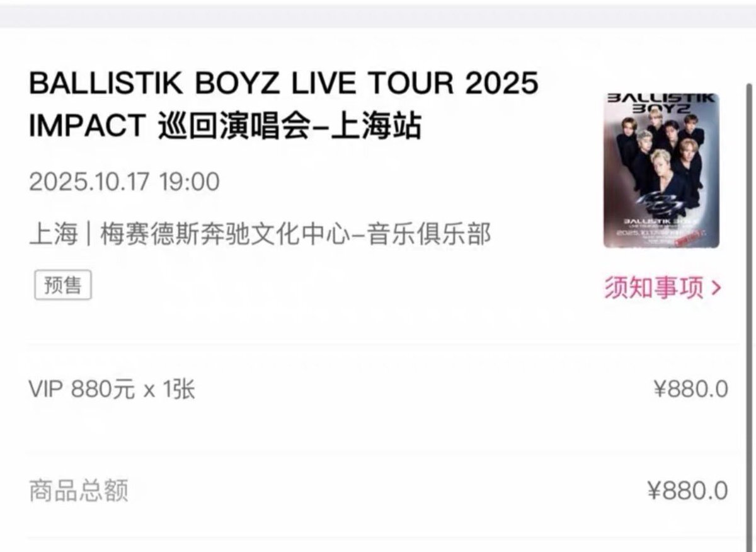Click the BALLISTIK BOYZ logo on the poster

tap(661, 104)
